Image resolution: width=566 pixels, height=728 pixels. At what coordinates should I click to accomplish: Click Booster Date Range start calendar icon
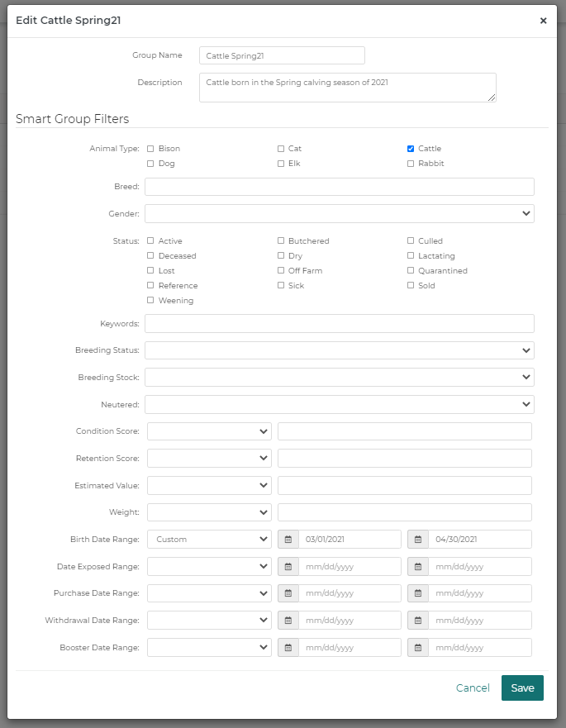(x=288, y=647)
